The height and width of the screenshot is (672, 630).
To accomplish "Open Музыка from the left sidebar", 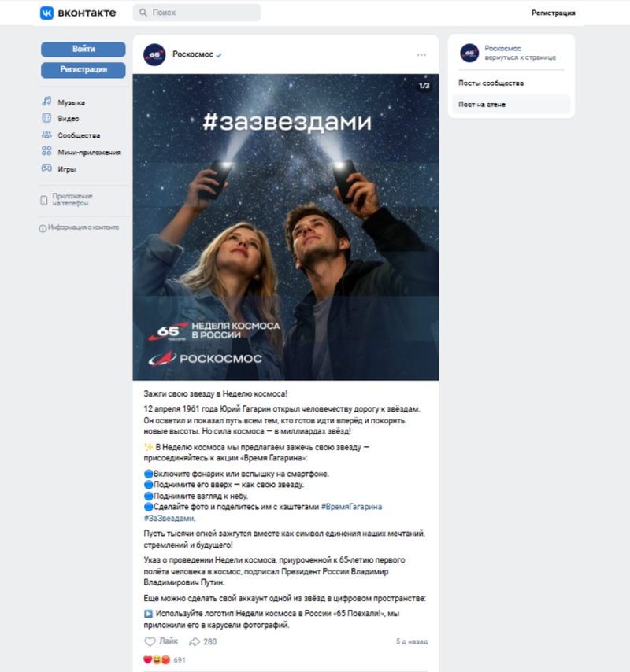I will pos(70,102).
